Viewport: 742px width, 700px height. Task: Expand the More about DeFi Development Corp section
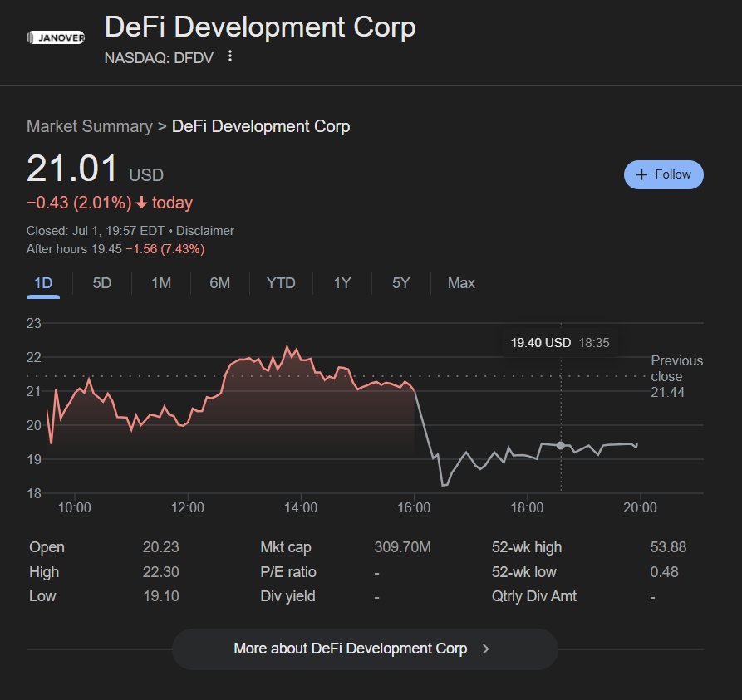click(x=365, y=649)
